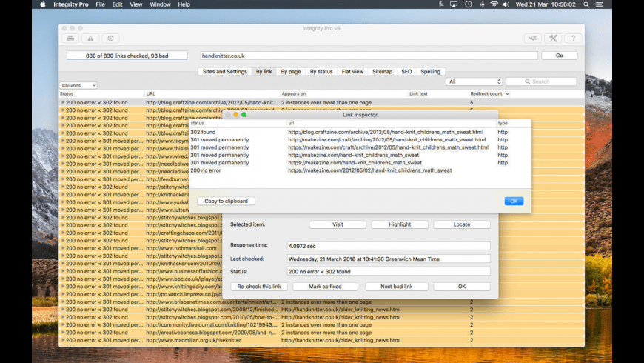Open the Window menu
The image size is (644, 363).
click(x=160, y=4)
